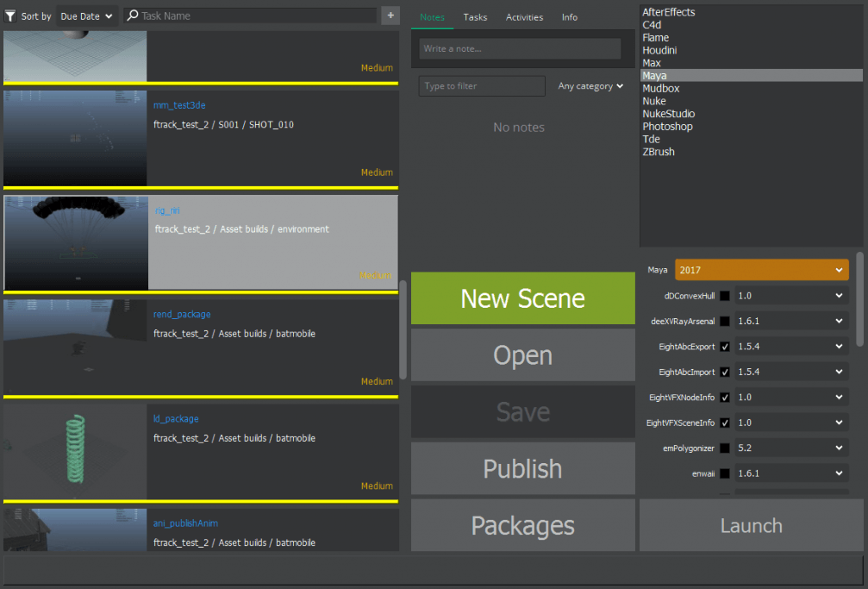Screen dimensions: 868x589
Task: Select Maya in application list
Action: [751, 75]
